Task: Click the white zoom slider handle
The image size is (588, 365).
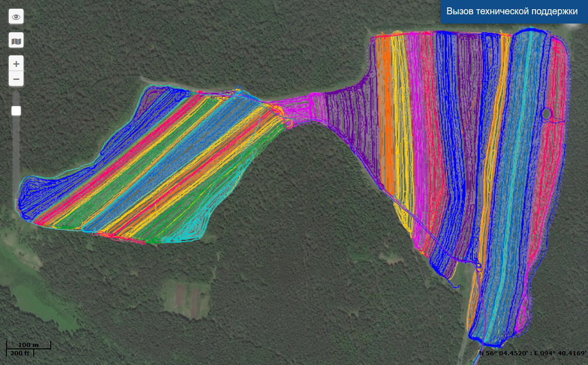Action: coord(16,111)
